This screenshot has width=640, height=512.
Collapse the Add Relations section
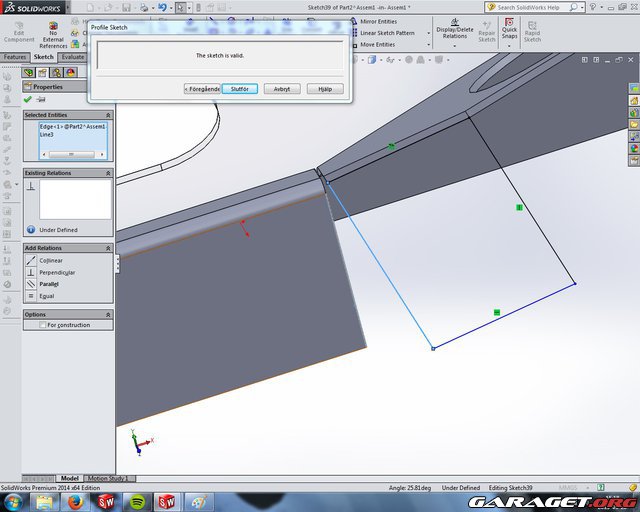pyautogui.click(x=108, y=248)
